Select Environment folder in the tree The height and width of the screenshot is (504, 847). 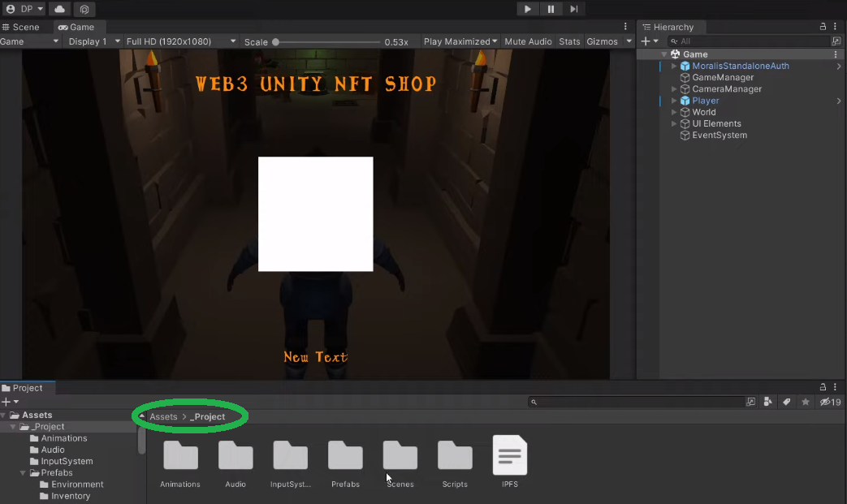77,485
